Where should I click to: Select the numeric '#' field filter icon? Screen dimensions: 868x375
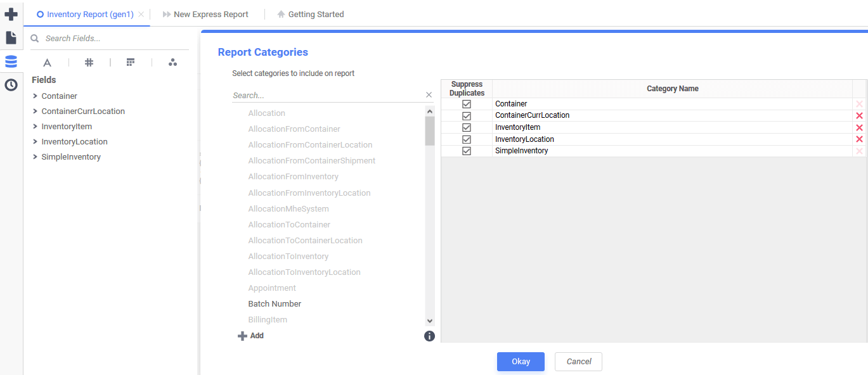[89, 62]
